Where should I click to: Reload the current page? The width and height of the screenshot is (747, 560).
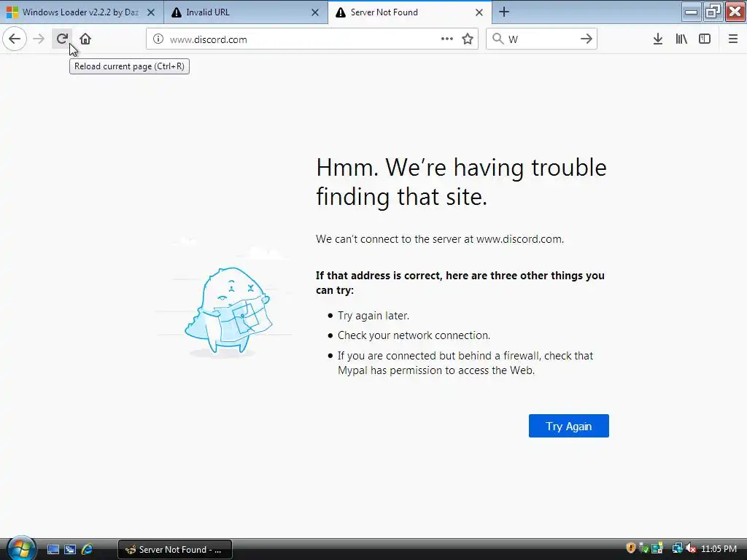tap(62, 39)
